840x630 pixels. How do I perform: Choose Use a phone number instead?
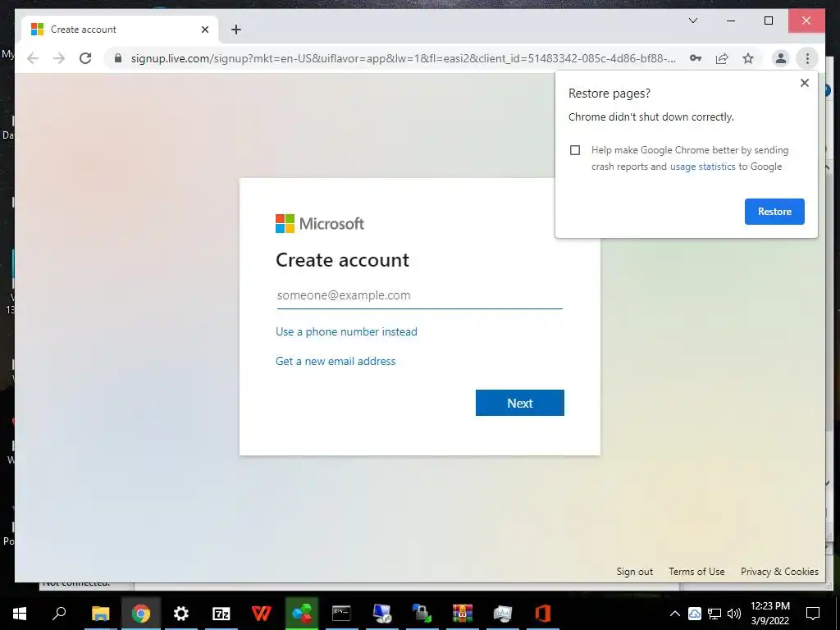pos(346,331)
